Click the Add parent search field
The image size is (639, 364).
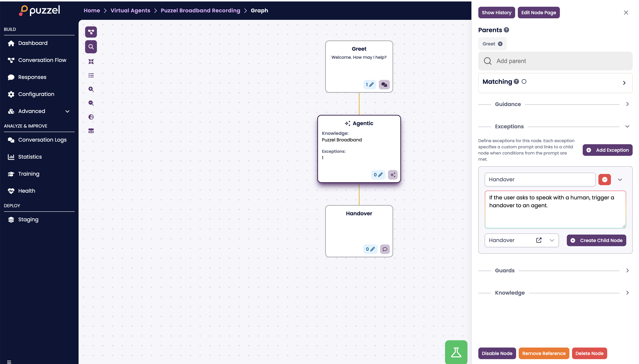(x=555, y=61)
